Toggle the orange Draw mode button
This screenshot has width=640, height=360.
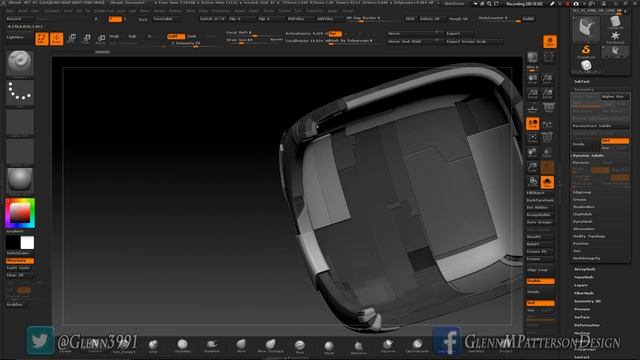tap(57, 39)
